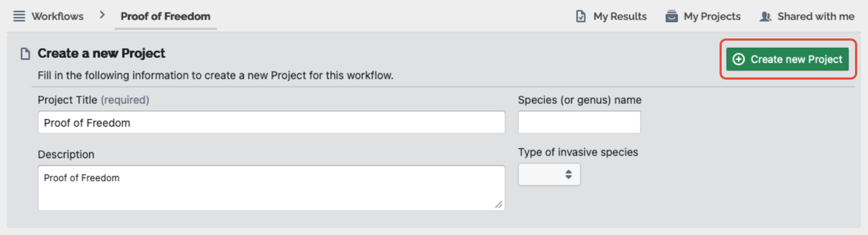868x235 pixels.
Task: Click the Species (or genus) name field
Action: point(579,122)
